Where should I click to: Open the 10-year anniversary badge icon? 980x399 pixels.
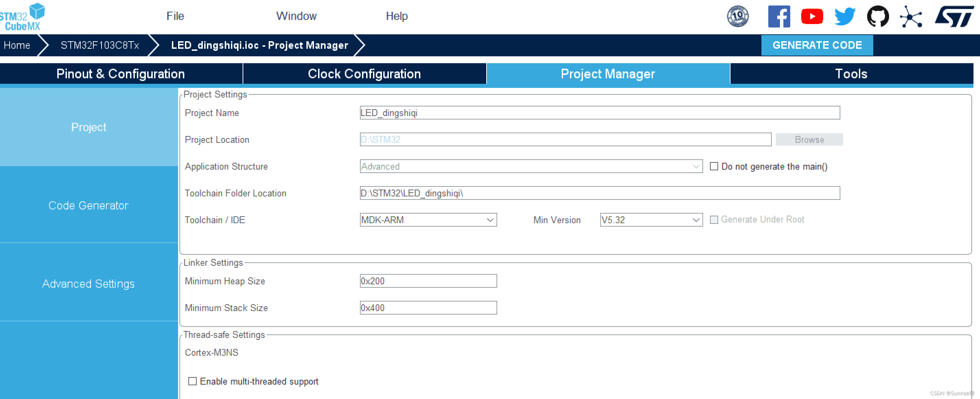[x=737, y=16]
